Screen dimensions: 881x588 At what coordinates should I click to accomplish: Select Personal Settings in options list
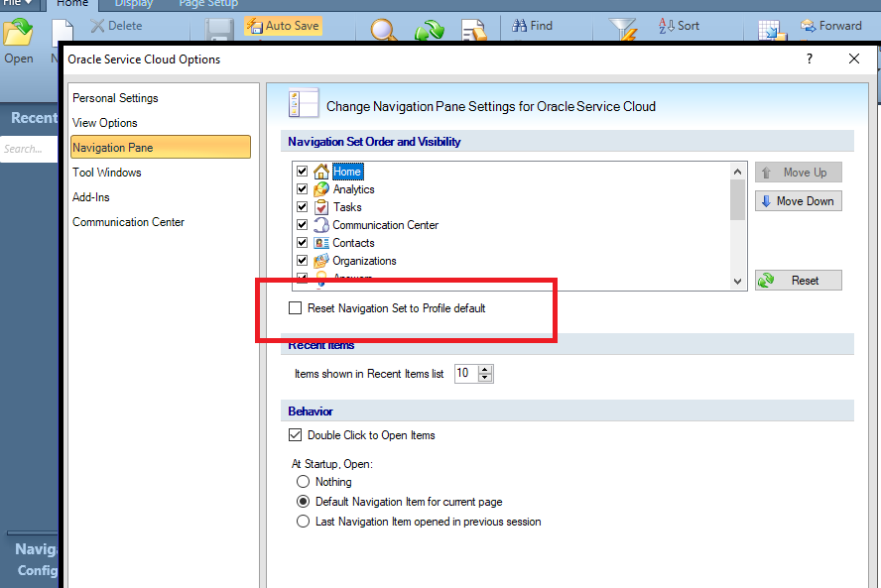[115, 98]
